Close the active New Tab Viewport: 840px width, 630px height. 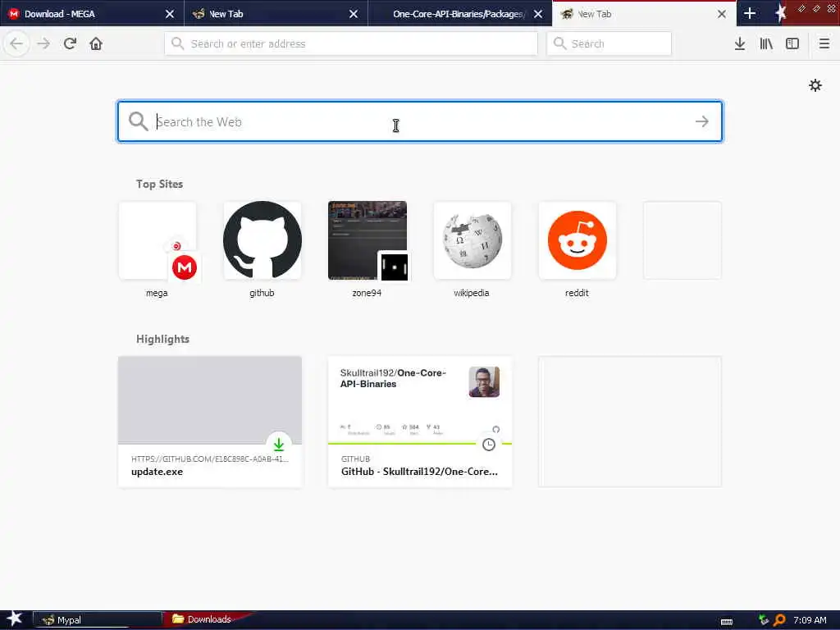[722, 14]
